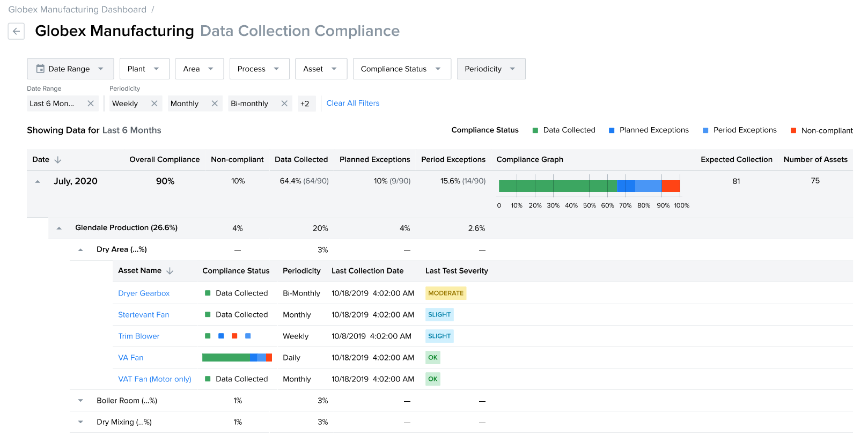Click the calendar icon in Date Range filter
Image resolution: width=868 pixels, height=435 pixels.
click(x=40, y=69)
